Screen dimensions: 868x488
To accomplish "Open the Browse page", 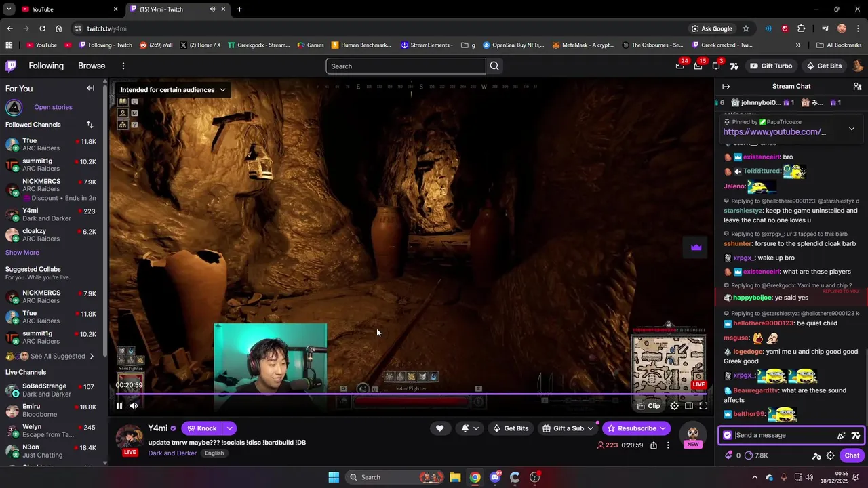I will pyautogui.click(x=92, y=66).
